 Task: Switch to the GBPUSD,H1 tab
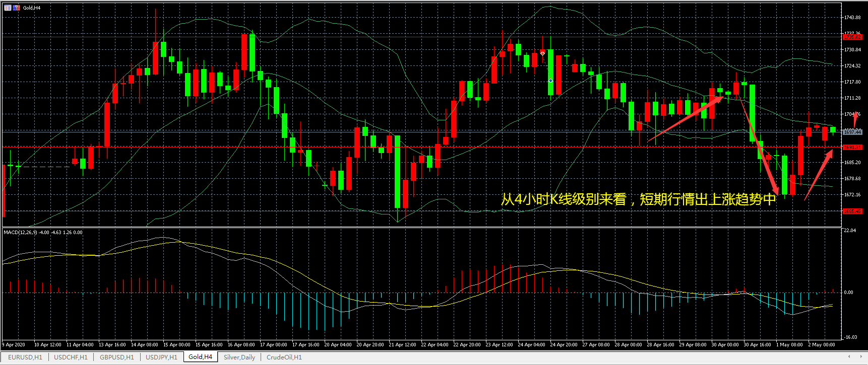116,357
